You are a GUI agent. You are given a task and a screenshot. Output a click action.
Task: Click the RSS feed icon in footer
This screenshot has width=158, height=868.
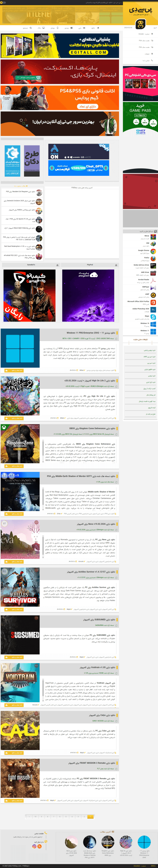point(39,846)
